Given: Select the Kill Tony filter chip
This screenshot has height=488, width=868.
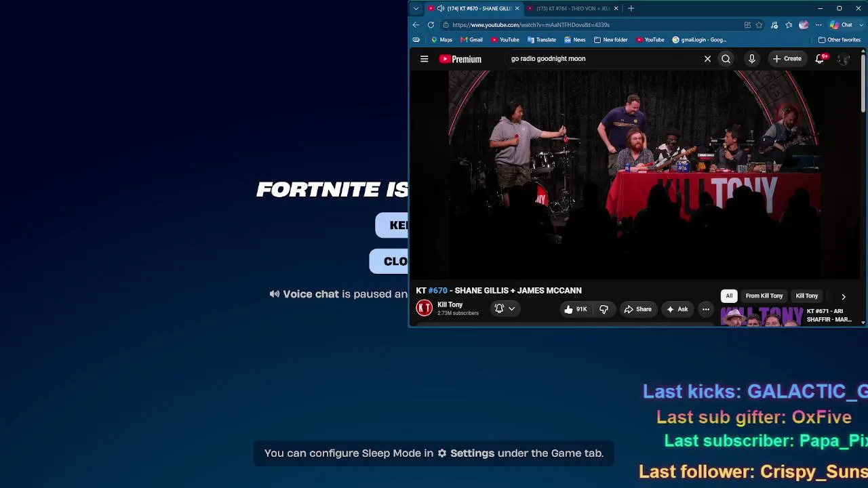Looking at the screenshot, I should click(807, 296).
